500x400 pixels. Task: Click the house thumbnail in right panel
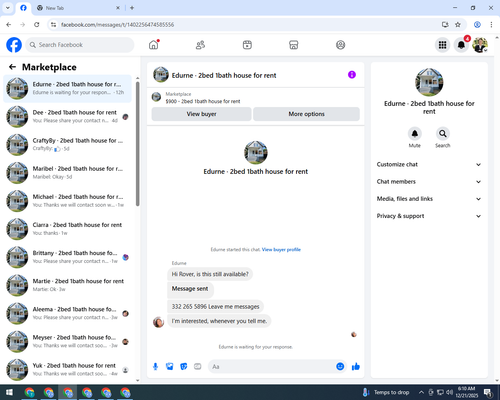click(429, 82)
